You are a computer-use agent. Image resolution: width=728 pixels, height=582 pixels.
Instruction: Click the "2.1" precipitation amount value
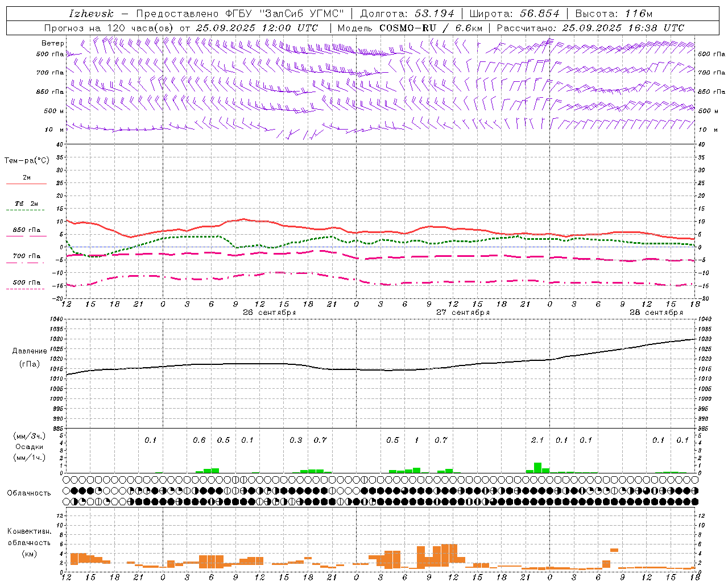click(x=537, y=440)
